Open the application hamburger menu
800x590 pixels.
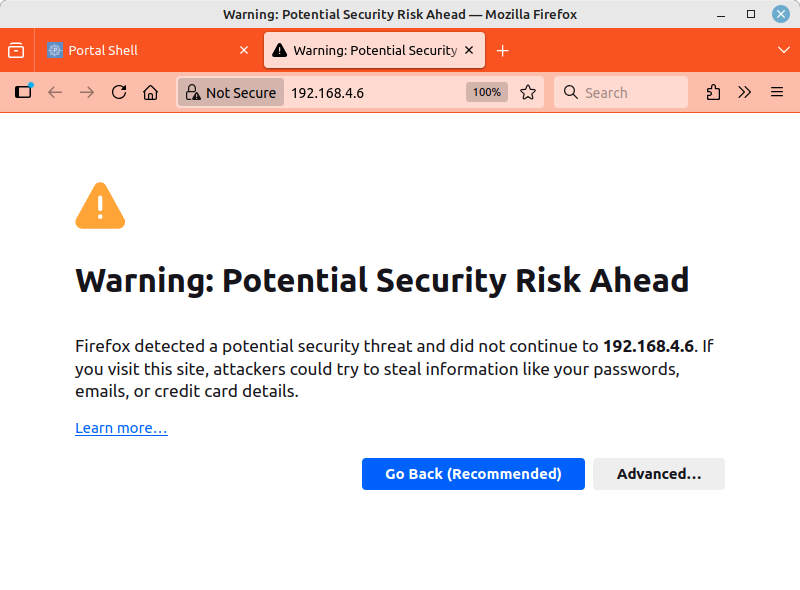[777, 92]
